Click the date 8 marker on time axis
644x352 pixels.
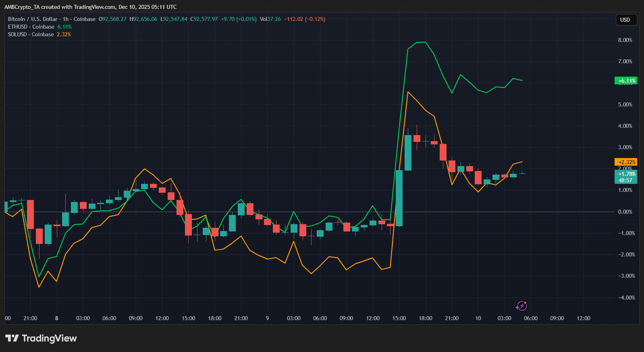pyautogui.click(x=56, y=318)
